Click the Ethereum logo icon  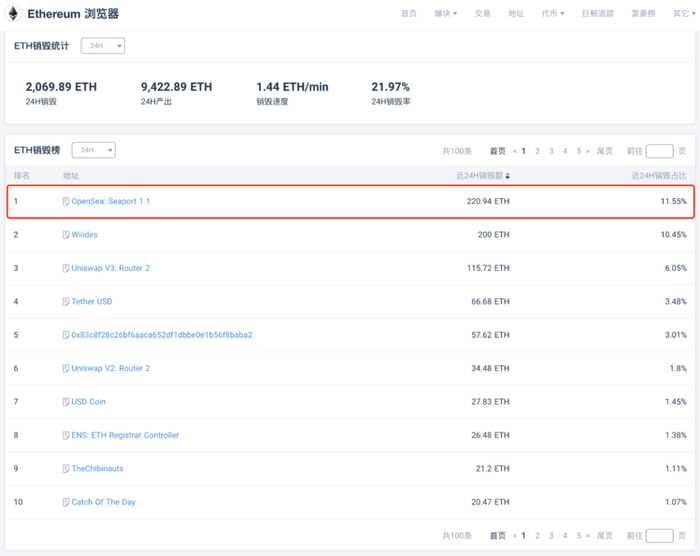tap(13, 13)
